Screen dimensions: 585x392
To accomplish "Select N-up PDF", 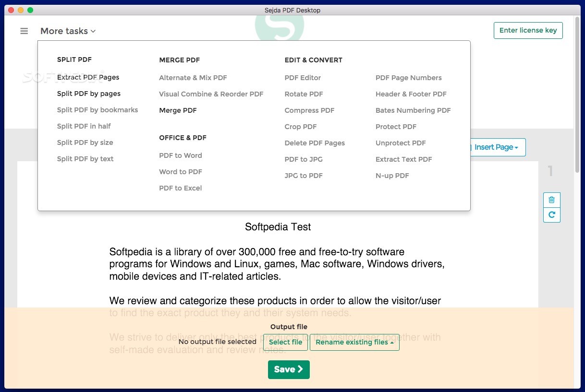I will (x=392, y=176).
